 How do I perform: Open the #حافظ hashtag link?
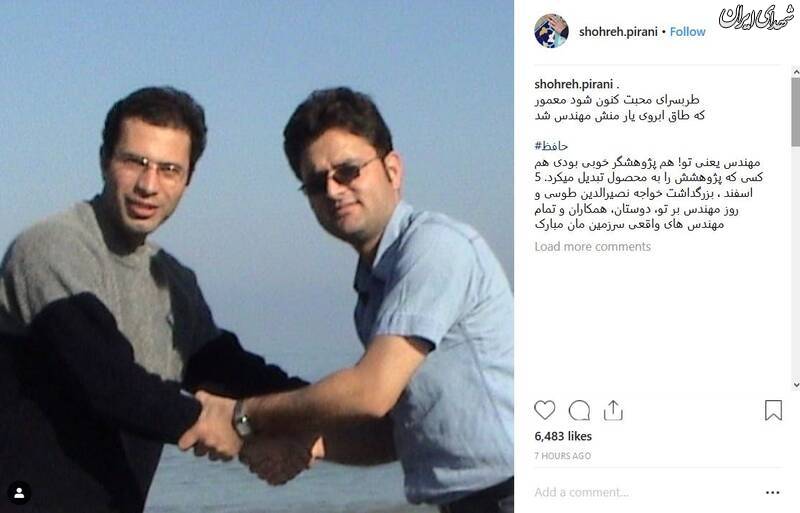551,146
